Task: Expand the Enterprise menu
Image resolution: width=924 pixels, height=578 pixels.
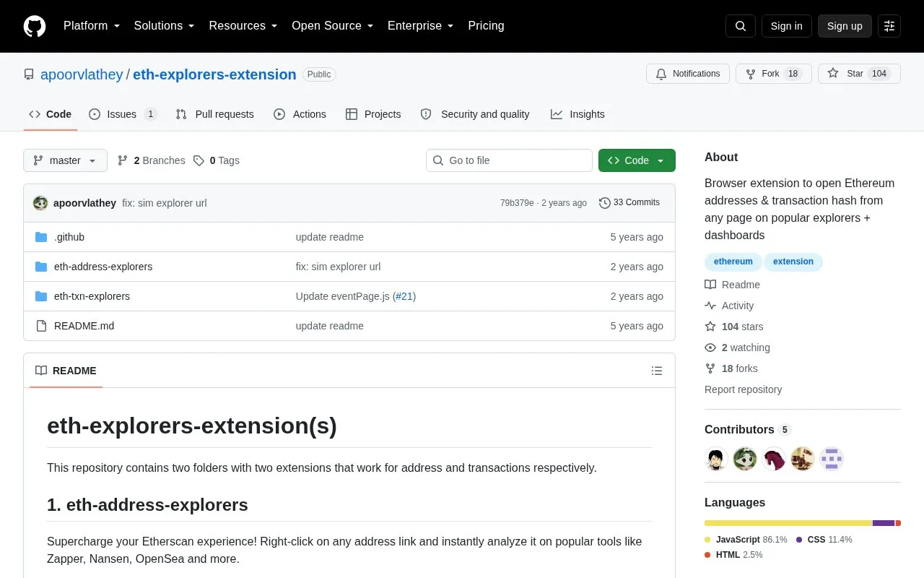Action: tap(420, 26)
